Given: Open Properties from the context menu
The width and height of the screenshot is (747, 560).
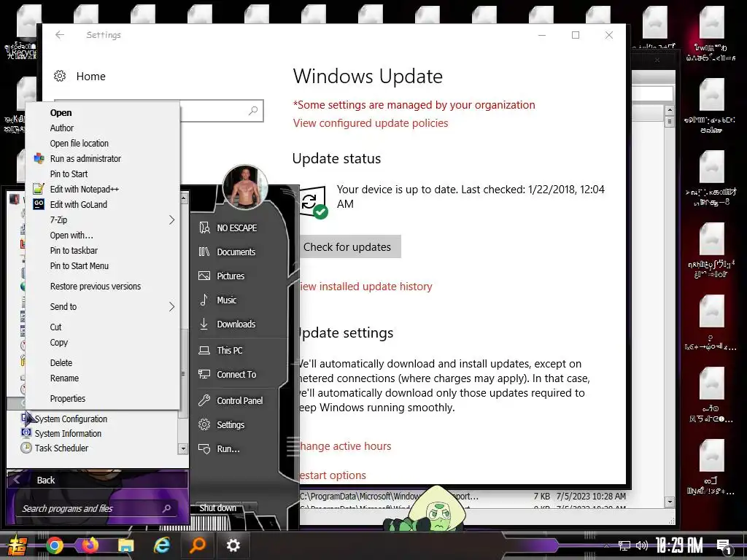Looking at the screenshot, I should click(102, 399).
